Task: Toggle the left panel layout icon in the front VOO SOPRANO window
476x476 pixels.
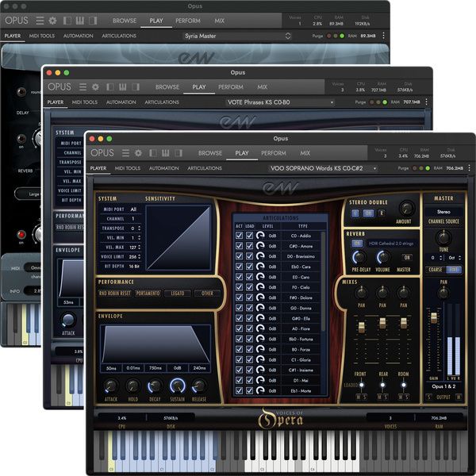Action: pyautogui.click(x=152, y=153)
